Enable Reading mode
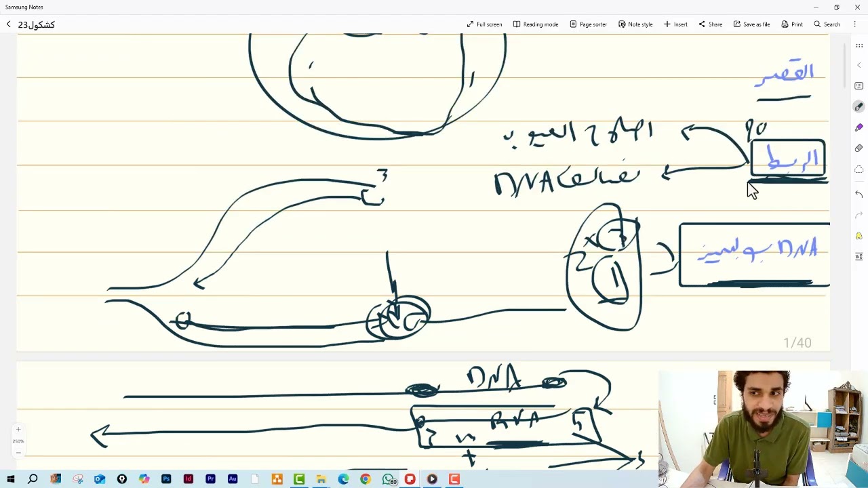The height and width of the screenshot is (488, 868). coord(535,24)
